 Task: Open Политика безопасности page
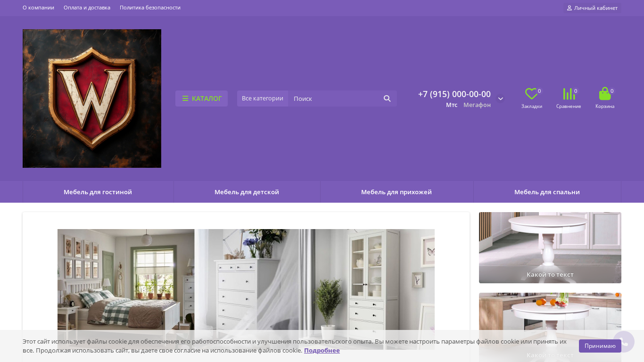pos(150,8)
